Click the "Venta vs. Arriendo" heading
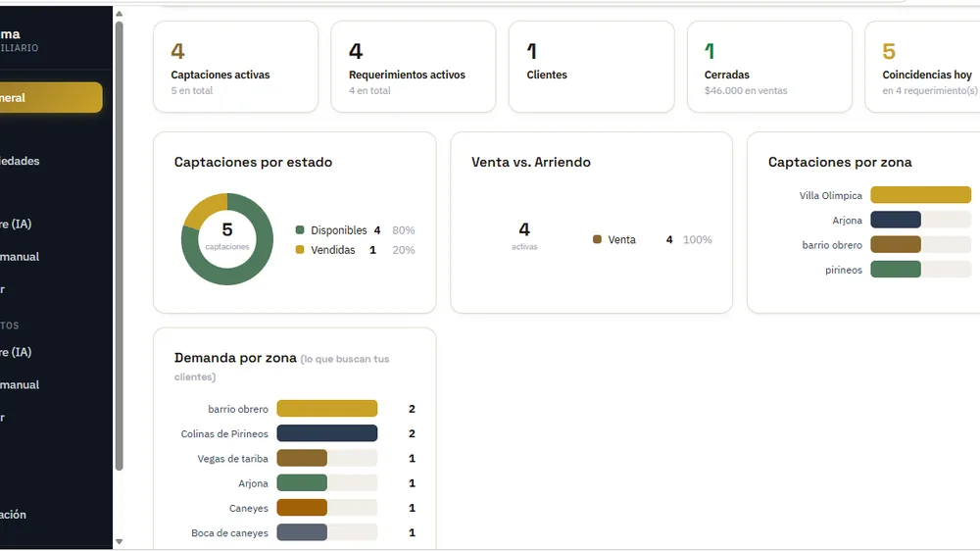980x551 pixels. 530,162
